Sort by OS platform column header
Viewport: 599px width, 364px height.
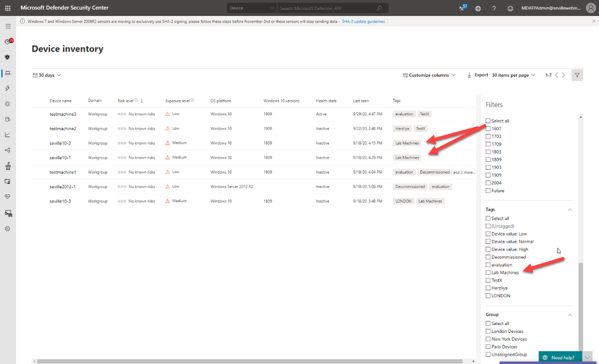tap(221, 101)
